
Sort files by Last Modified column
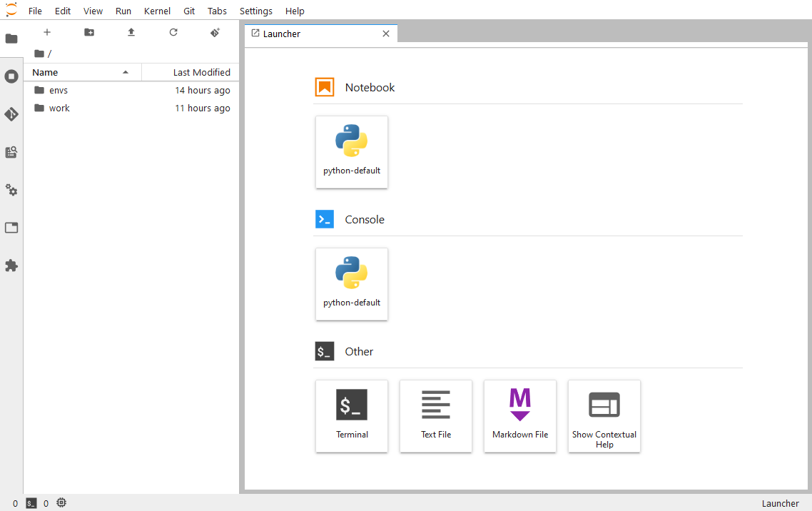pyautogui.click(x=190, y=73)
